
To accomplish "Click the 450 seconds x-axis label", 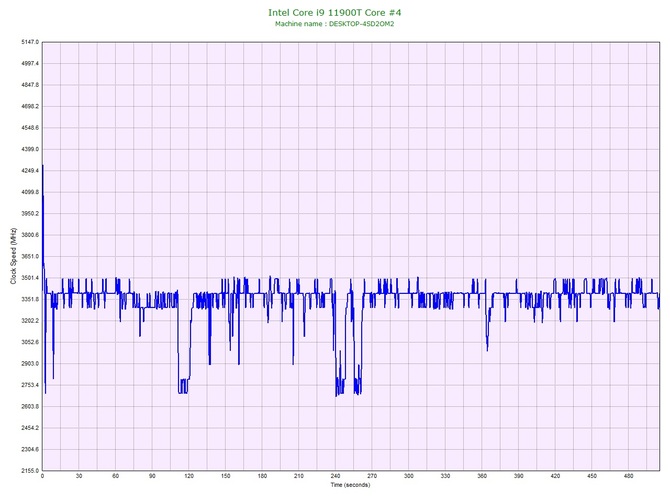I will click(592, 476).
